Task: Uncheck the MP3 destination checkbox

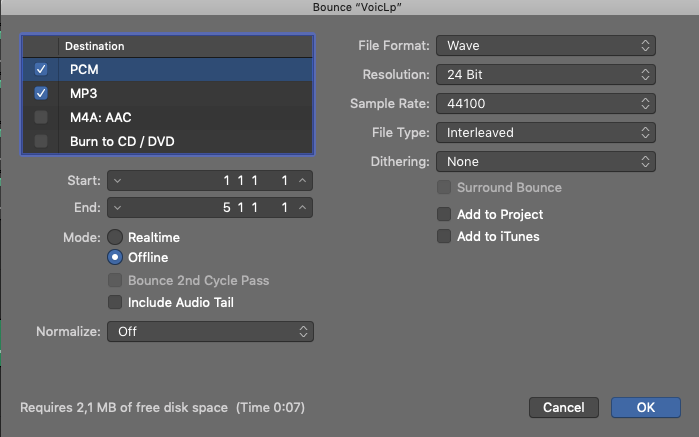Action: 41,93
